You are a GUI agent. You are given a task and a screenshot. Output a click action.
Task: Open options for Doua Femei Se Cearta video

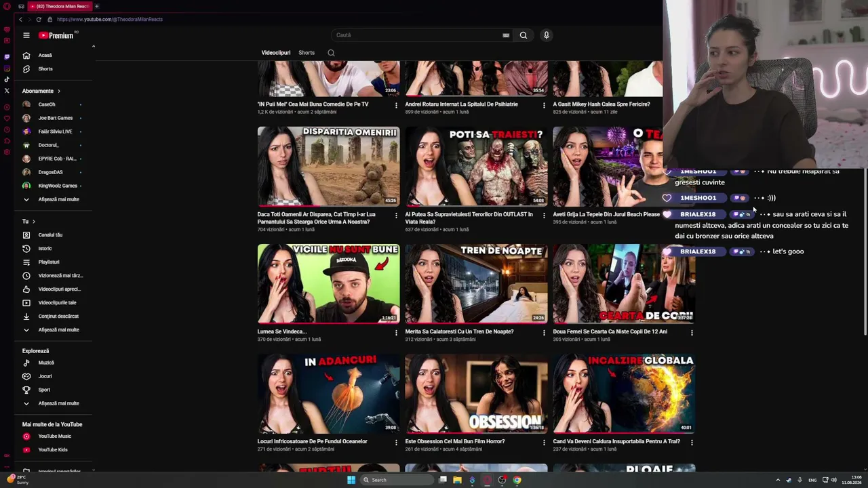point(692,333)
